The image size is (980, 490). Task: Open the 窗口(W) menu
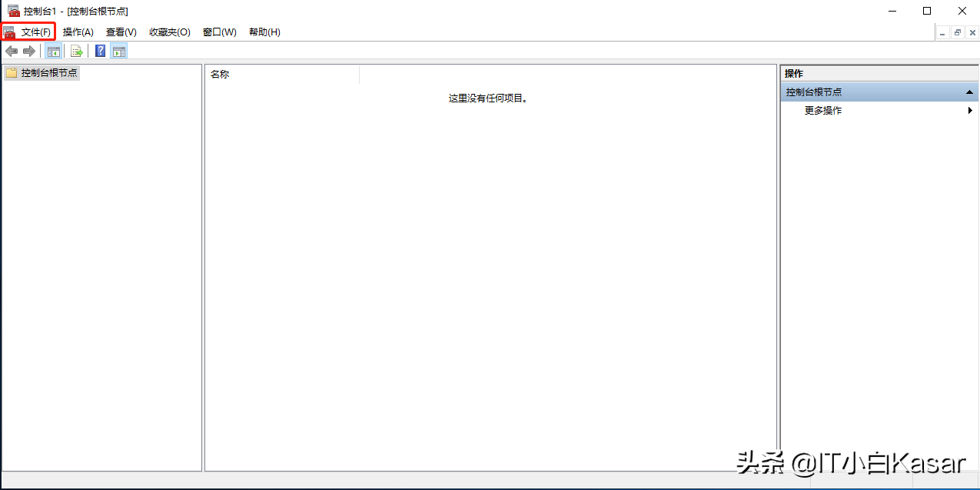pyautogui.click(x=219, y=32)
